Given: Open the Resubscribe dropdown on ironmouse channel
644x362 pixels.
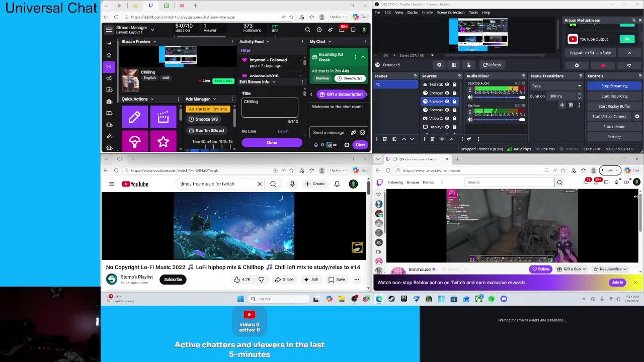Looking at the screenshot, I should [x=610, y=269].
